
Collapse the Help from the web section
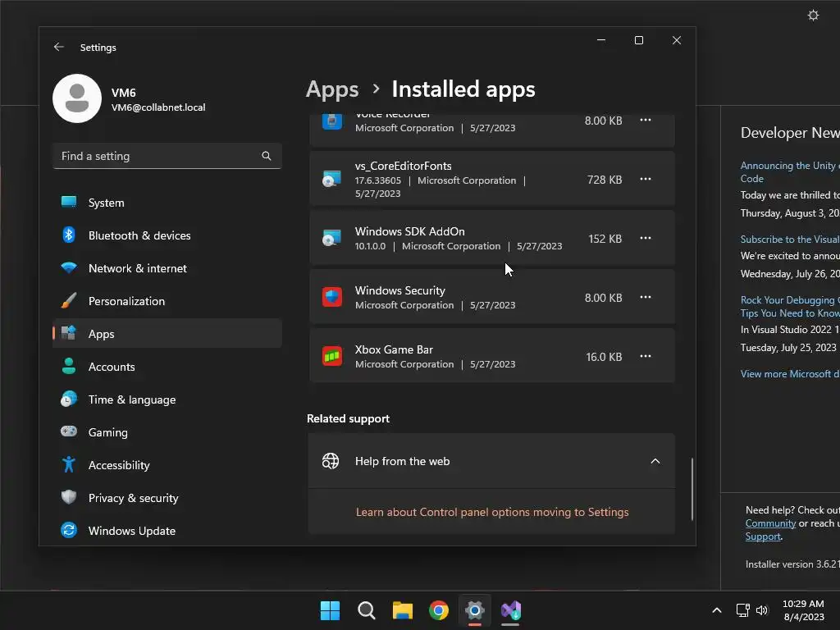click(x=655, y=461)
